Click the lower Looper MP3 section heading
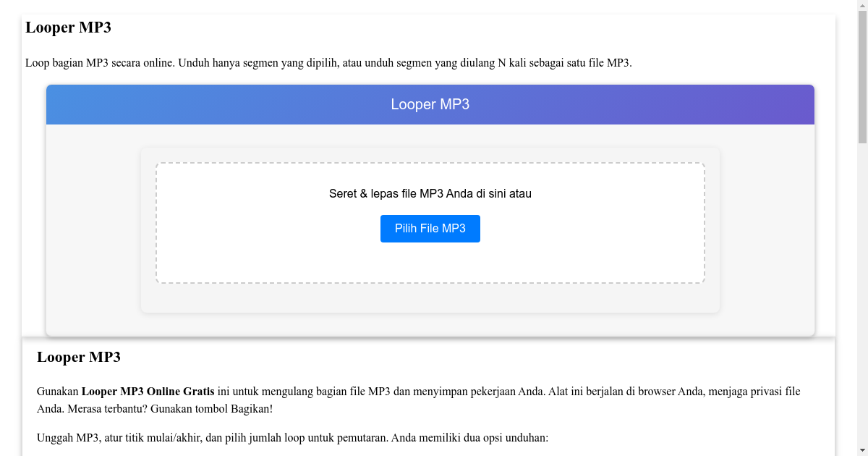Image resolution: width=868 pixels, height=456 pixels. pyautogui.click(x=79, y=357)
